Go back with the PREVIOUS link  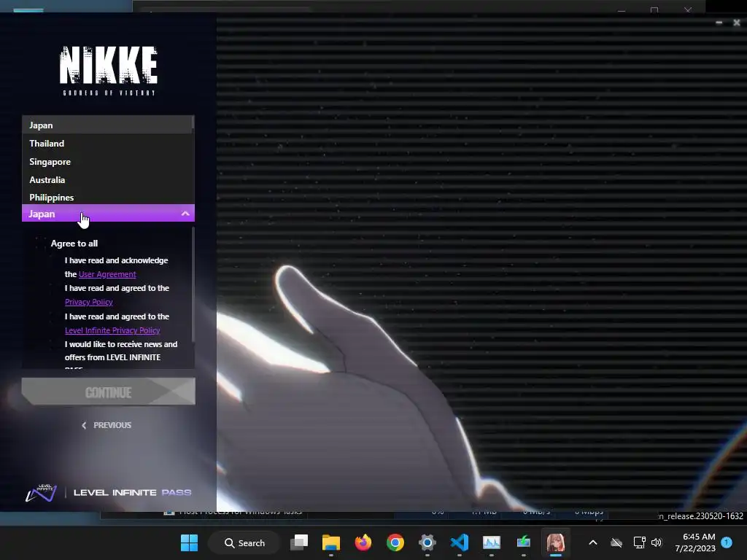[107, 425]
